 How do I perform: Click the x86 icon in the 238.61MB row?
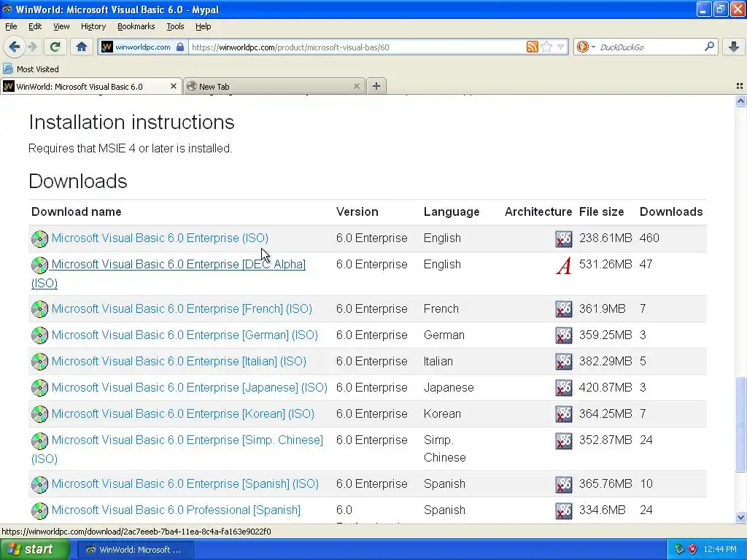tap(564, 238)
